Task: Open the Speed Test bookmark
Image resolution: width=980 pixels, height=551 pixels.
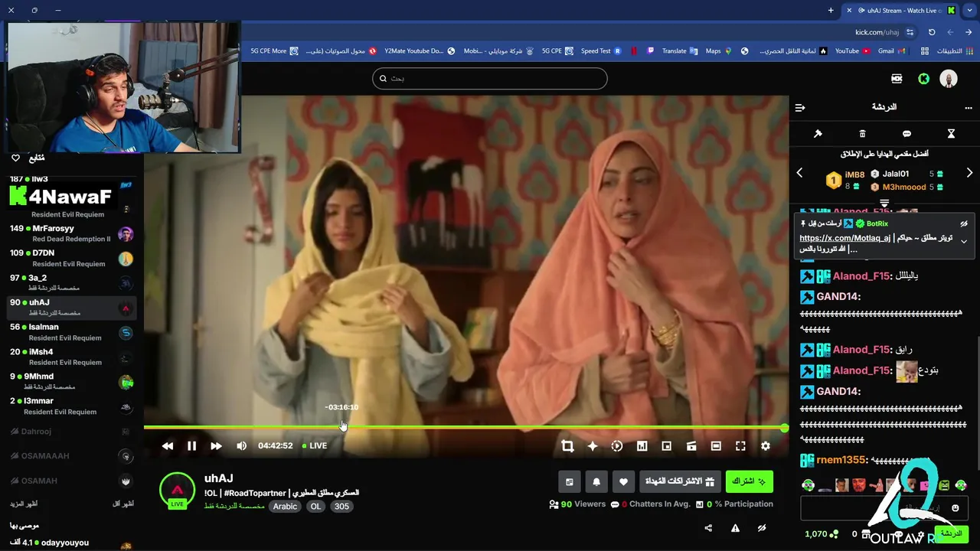Action: 601,51
